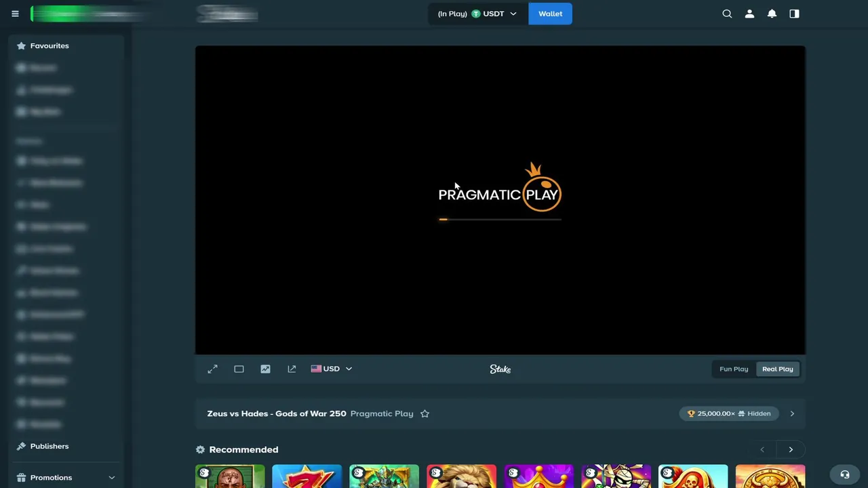Open the skull game thumbnail
This screenshot has height=488, width=868.
(693, 476)
